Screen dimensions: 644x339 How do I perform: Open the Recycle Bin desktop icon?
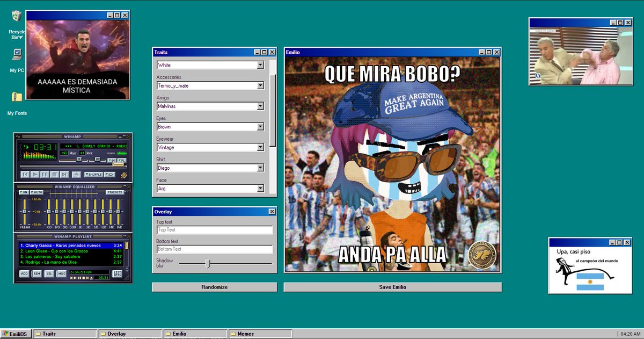tap(17, 16)
